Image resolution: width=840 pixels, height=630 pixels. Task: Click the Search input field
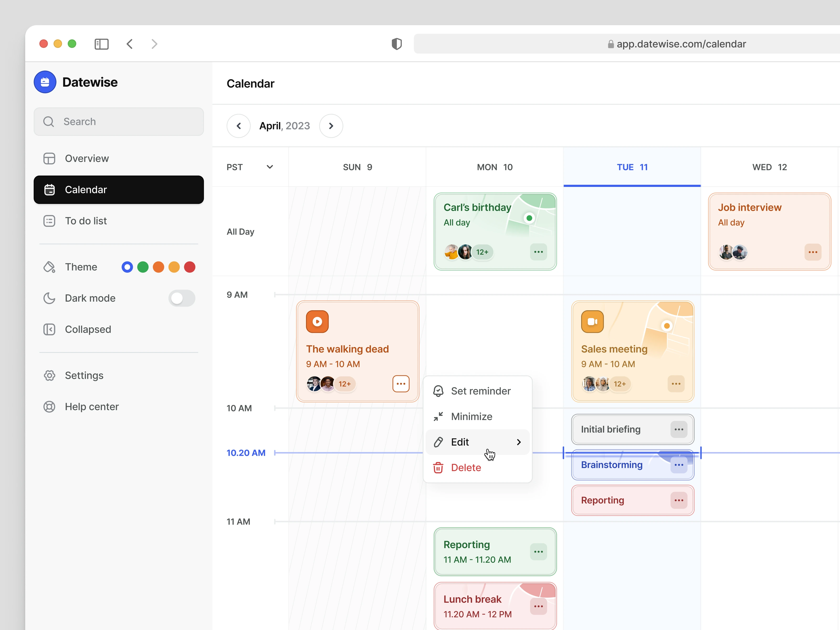[118, 122]
